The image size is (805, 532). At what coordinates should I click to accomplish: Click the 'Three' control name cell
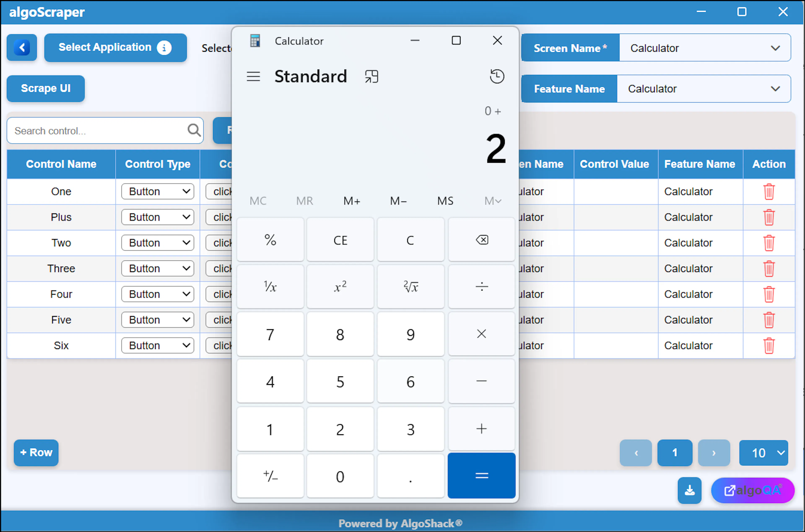[x=61, y=269]
